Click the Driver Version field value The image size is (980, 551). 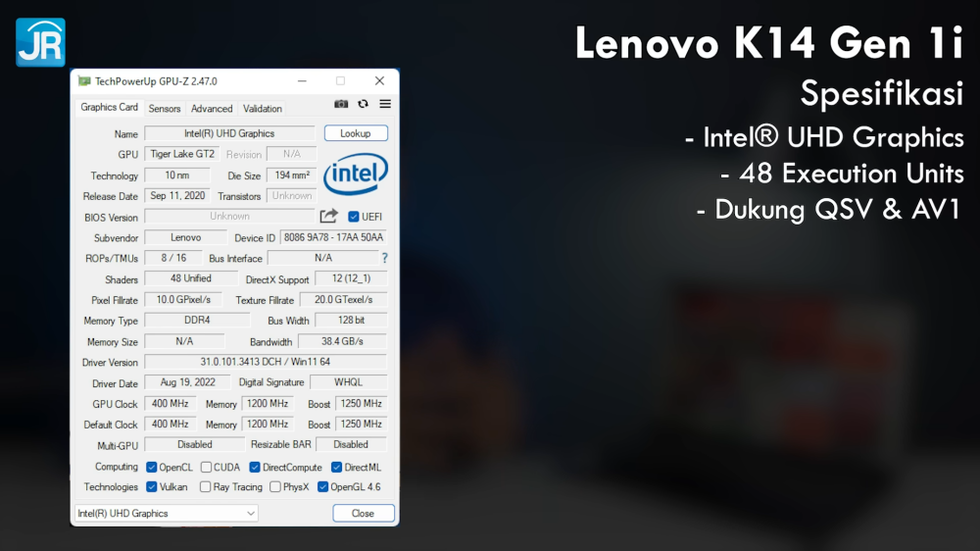(266, 362)
